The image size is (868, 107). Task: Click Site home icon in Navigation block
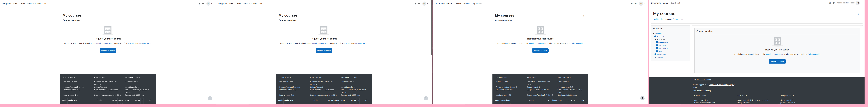[x=655, y=36]
